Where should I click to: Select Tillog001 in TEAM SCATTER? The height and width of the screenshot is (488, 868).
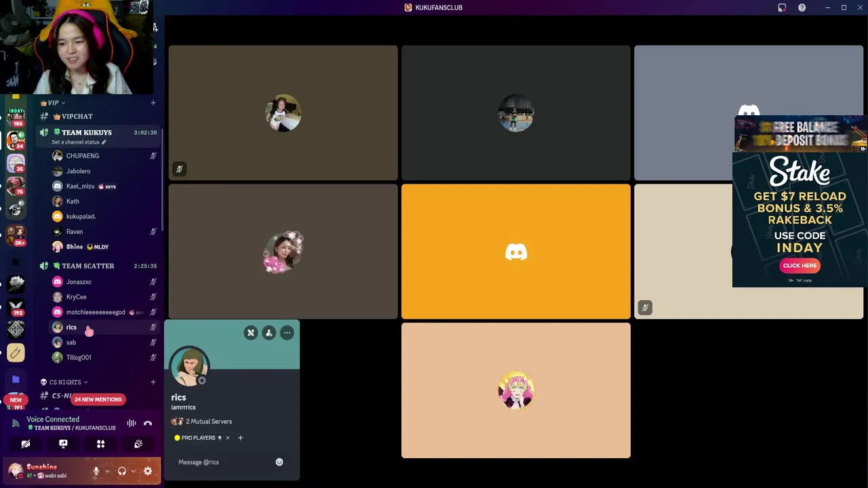click(104, 358)
